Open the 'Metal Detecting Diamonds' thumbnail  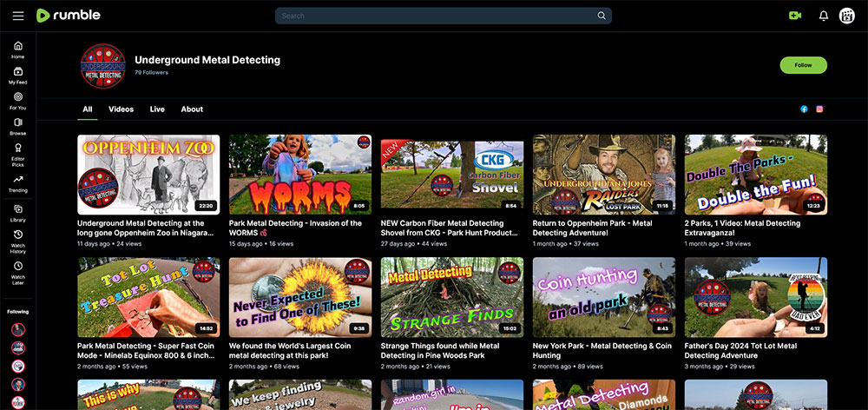coord(604,394)
